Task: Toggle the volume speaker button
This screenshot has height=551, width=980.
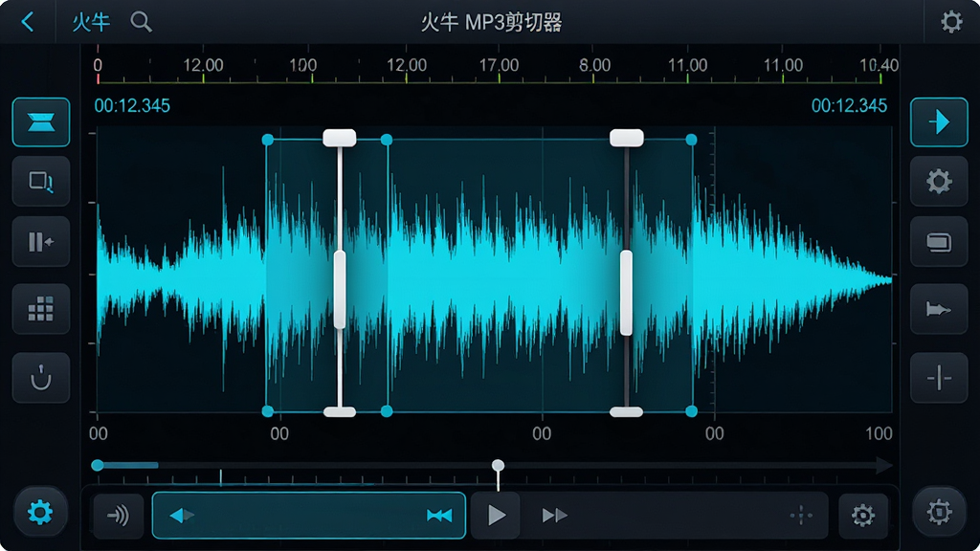Action: pyautogui.click(x=118, y=516)
